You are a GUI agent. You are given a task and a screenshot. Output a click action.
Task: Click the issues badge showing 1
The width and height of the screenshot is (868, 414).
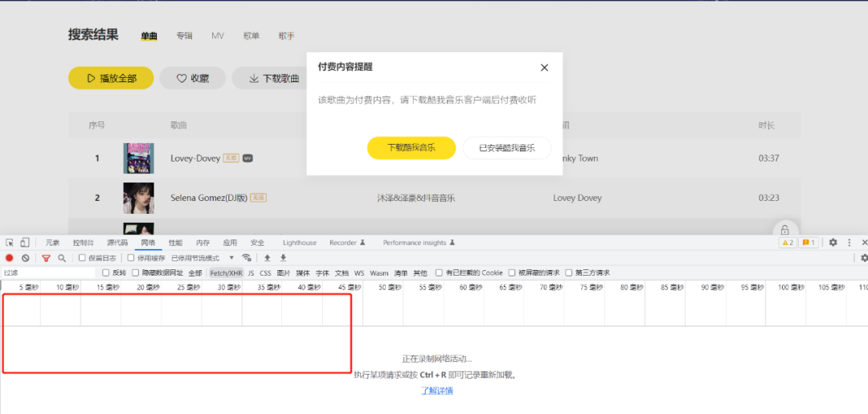pos(809,243)
